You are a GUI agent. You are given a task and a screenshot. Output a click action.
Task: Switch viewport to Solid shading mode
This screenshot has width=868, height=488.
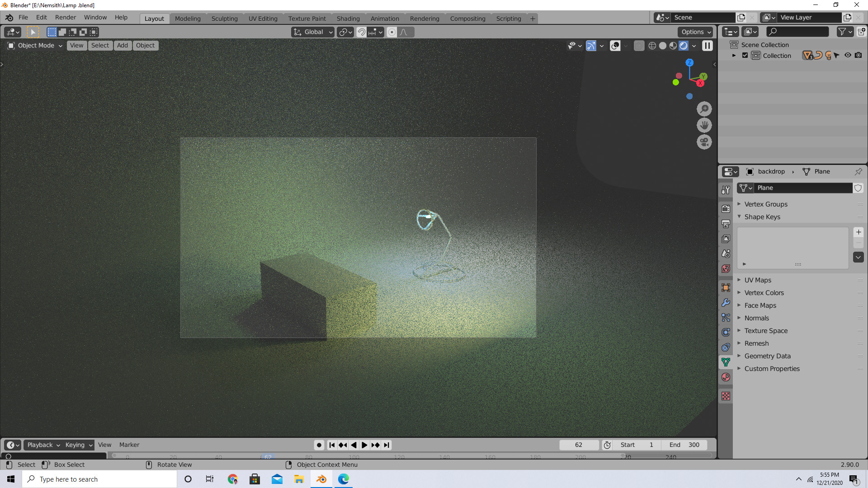[663, 46]
